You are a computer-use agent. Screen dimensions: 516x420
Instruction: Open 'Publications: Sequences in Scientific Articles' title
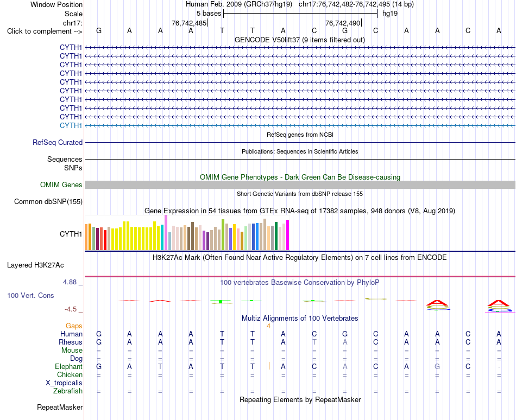tap(300, 151)
